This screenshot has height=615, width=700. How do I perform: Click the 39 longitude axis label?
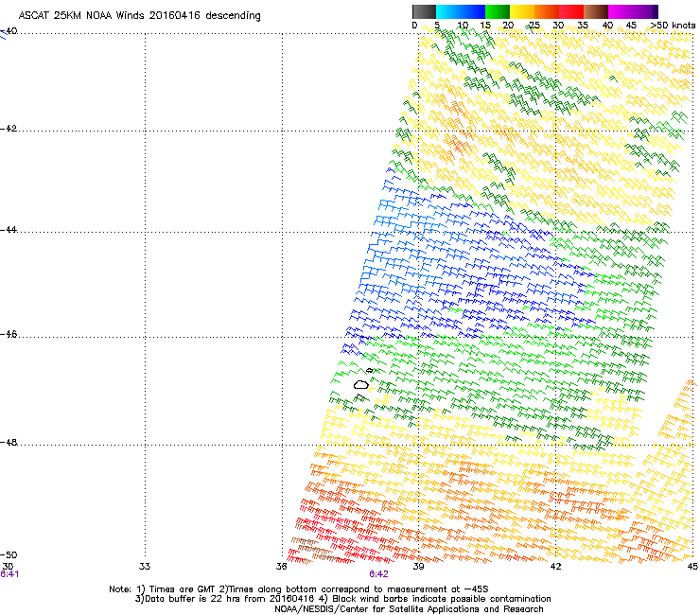(418, 567)
